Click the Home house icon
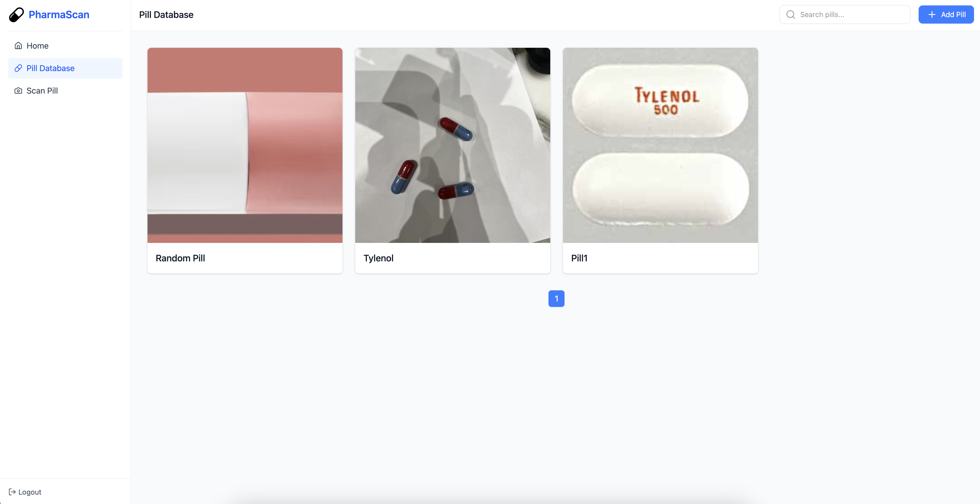The image size is (980, 504). [x=18, y=46]
